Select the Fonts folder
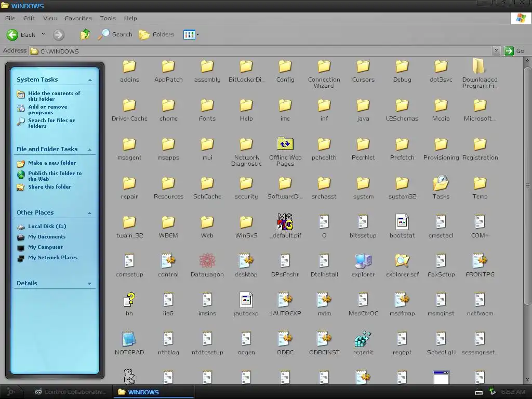This screenshot has width=532, height=399. (x=207, y=109)
